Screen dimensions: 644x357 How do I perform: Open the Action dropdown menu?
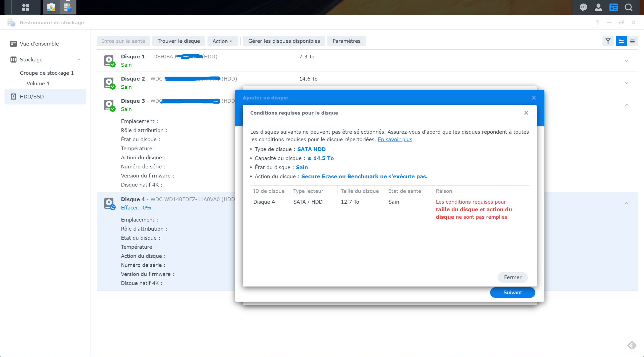point(222,41)
